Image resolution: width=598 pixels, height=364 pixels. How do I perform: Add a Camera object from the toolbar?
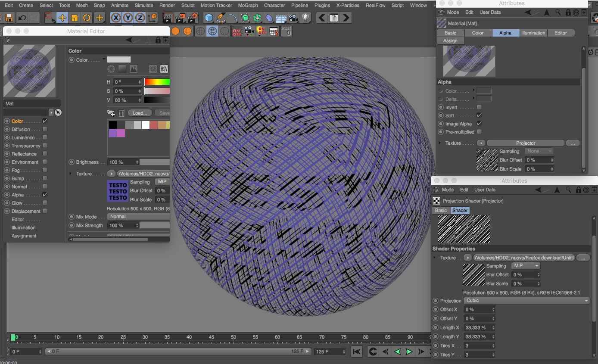293,18
